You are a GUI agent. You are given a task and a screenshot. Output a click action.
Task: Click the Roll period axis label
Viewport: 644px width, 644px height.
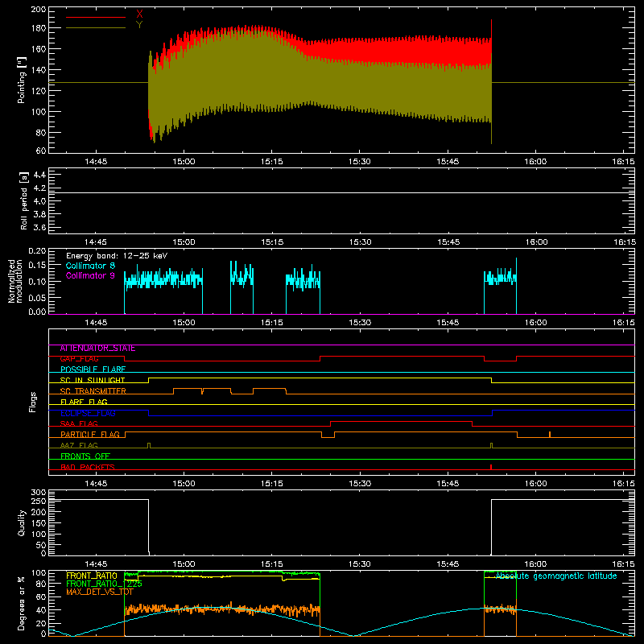(x=23, y=200)
